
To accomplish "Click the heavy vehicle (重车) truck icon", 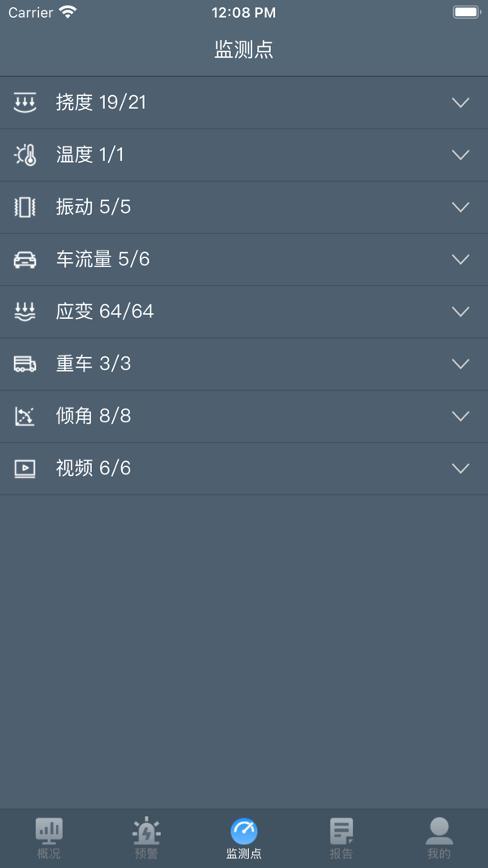I will coord(25,364).
